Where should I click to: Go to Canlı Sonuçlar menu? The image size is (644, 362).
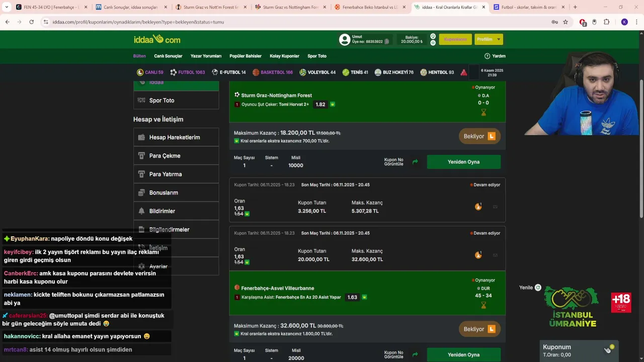[168, 56]
